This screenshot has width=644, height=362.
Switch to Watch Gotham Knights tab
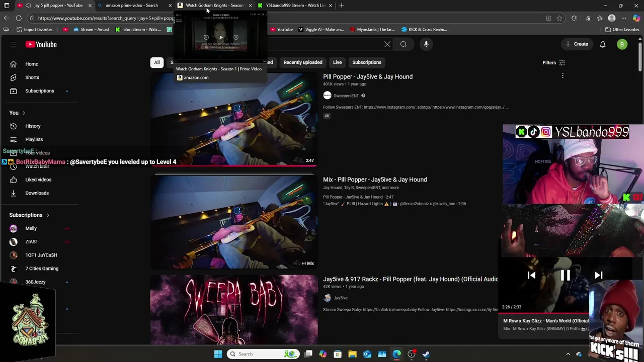point(214,5)
